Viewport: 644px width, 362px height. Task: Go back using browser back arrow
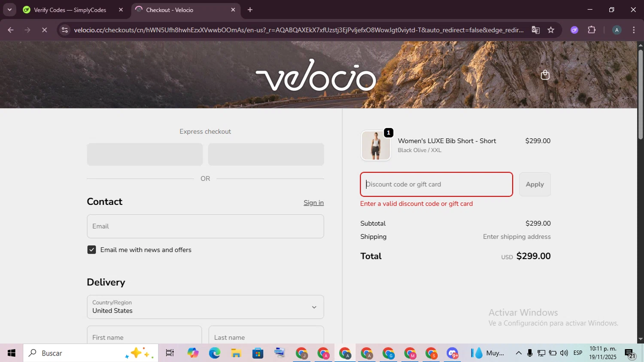[x=11, y=30]
